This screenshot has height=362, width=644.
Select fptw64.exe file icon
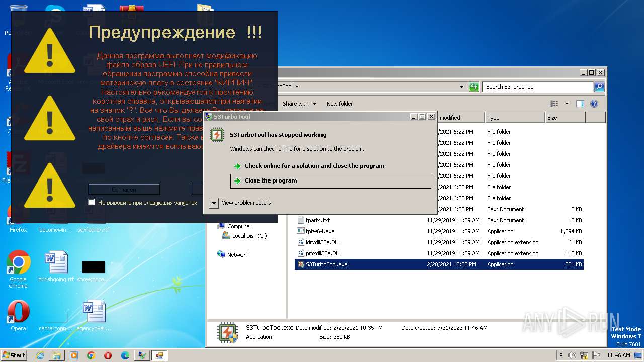301,231
